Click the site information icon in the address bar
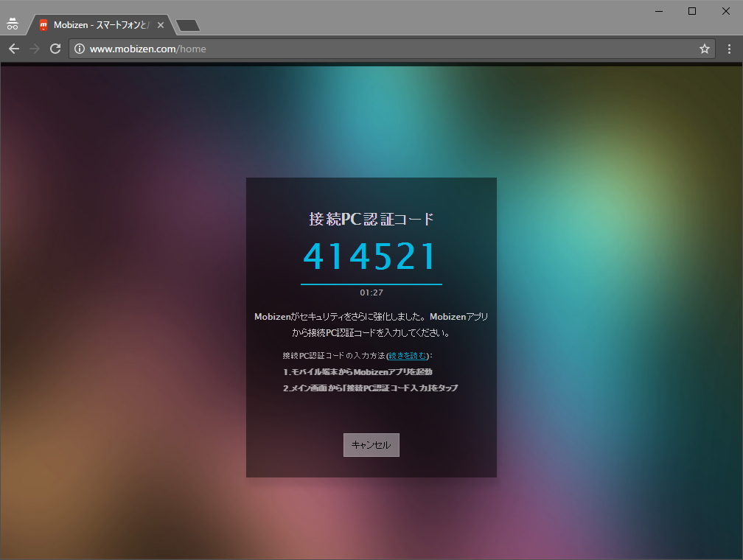Screen dimensions: 743x560 79,49
